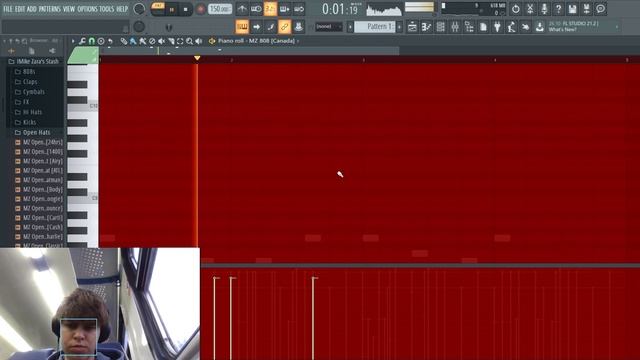This screenshot has width=640, height=360.
Task: Click the orange playhead marker on timeline
Action: (197, 58)
